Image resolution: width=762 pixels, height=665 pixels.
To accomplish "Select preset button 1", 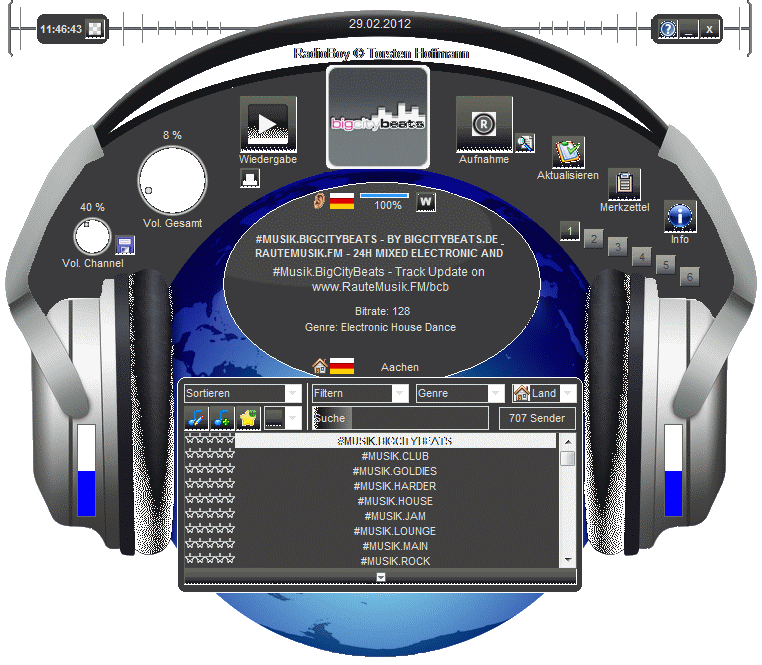I will [570, 231].
